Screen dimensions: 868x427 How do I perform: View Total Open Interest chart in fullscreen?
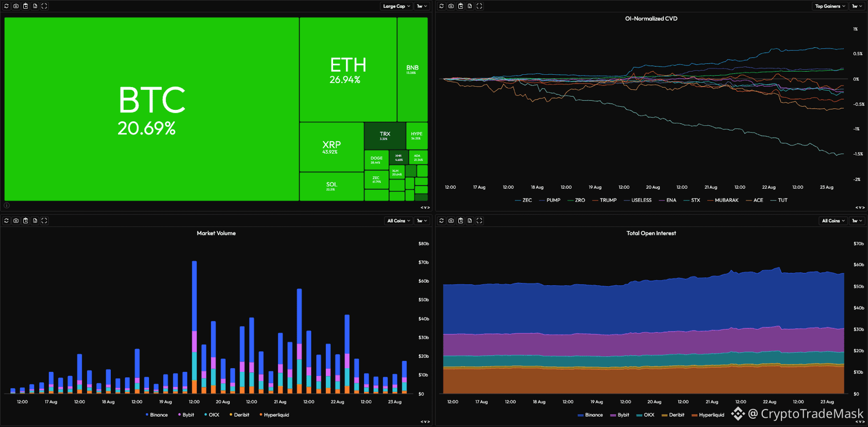[479, 221]
